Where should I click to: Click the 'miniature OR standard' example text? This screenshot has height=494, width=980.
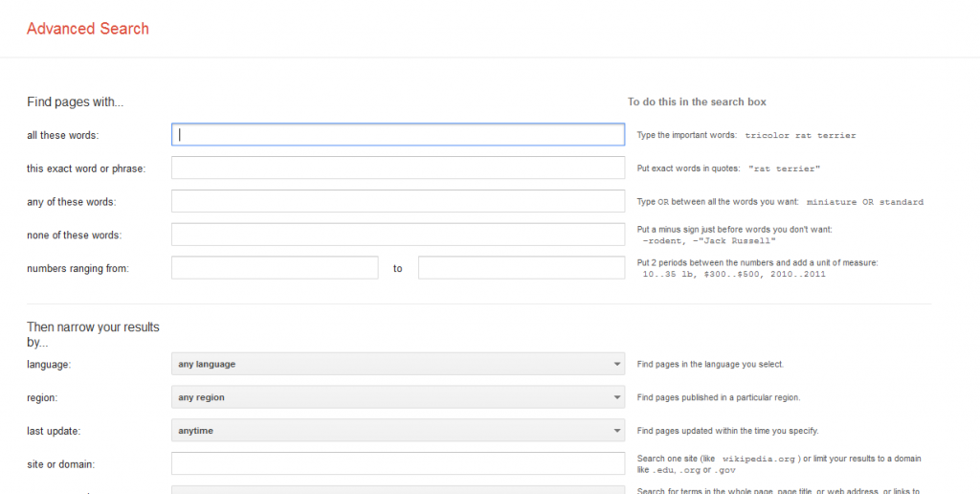pyautogui.click(x=864, y=202)
